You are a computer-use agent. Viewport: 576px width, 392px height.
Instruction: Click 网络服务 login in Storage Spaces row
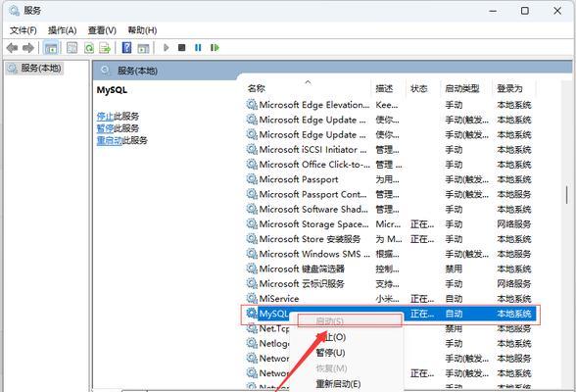point(514,224)
